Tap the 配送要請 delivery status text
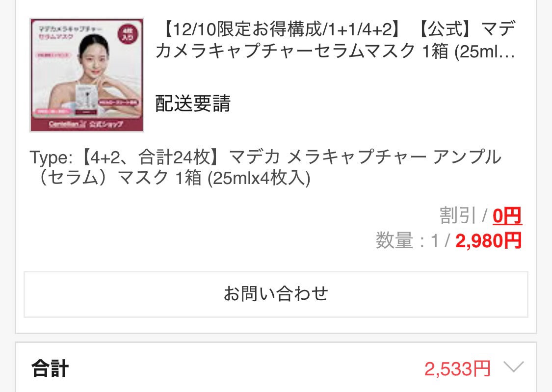The height and width of the screenshot is (392, 552). tap(193, 104)
